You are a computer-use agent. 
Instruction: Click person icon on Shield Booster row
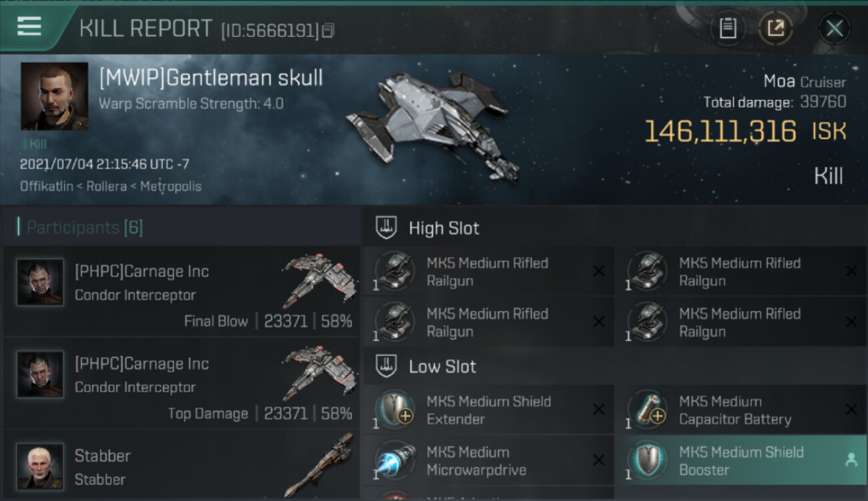point(851,460)
